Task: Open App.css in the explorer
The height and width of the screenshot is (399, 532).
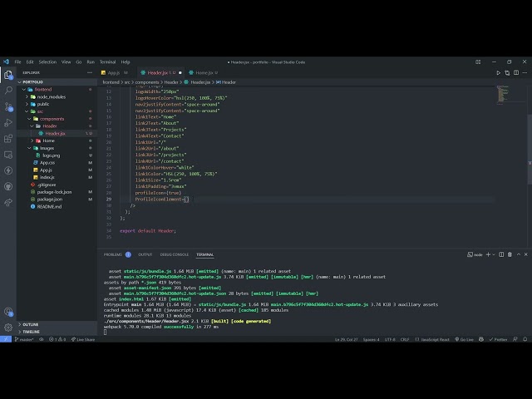Action: pos(47,163)
